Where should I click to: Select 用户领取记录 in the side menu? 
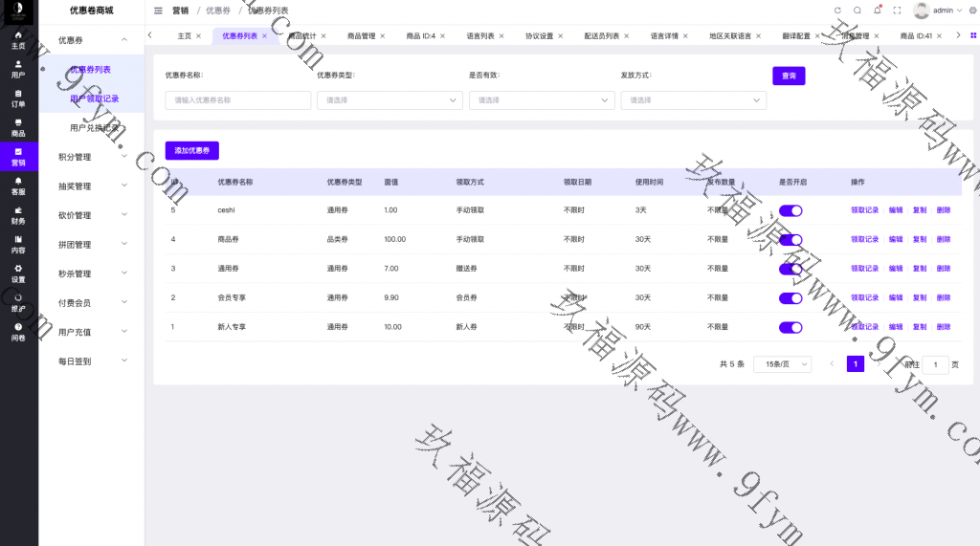(94, 98)
